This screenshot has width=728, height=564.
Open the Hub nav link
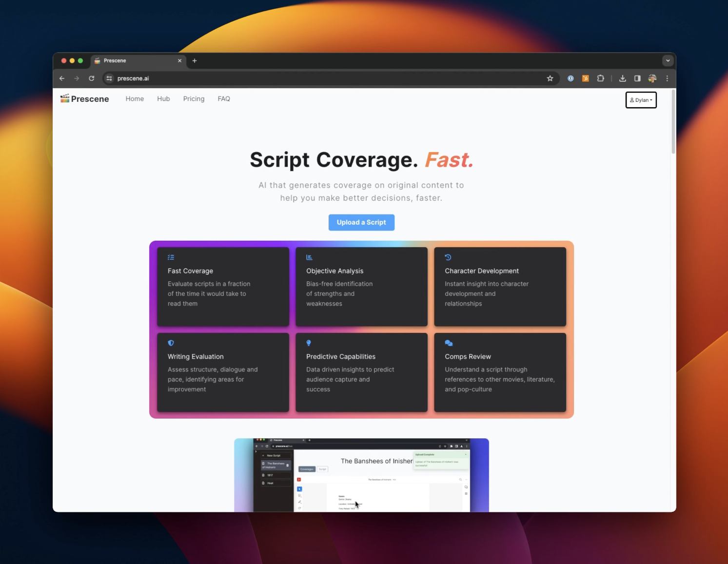pos(163,99)
